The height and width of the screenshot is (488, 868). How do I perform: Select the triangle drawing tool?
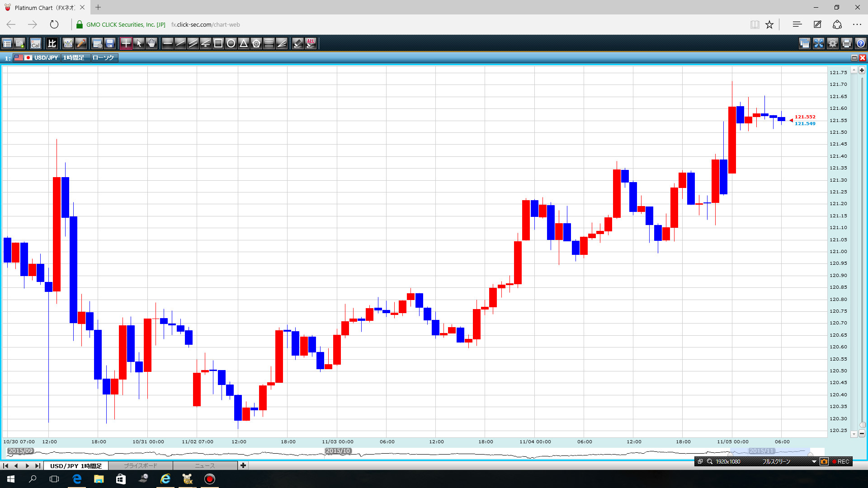click(244, 43)
